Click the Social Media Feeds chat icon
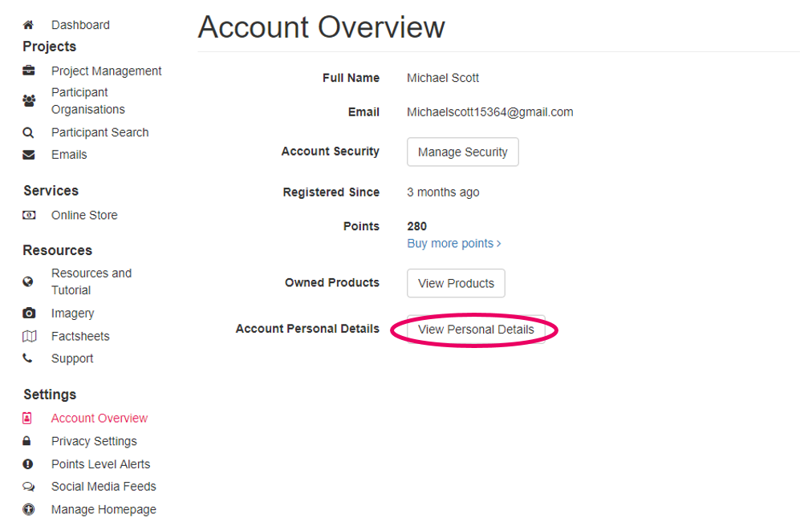This screenshot has height=526, width=812. (28, 487)
